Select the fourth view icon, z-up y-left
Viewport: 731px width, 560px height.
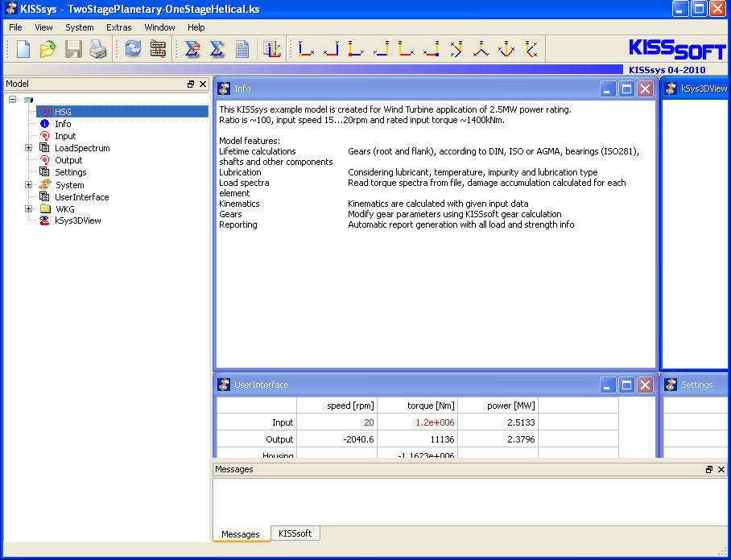tap(382, 49)
